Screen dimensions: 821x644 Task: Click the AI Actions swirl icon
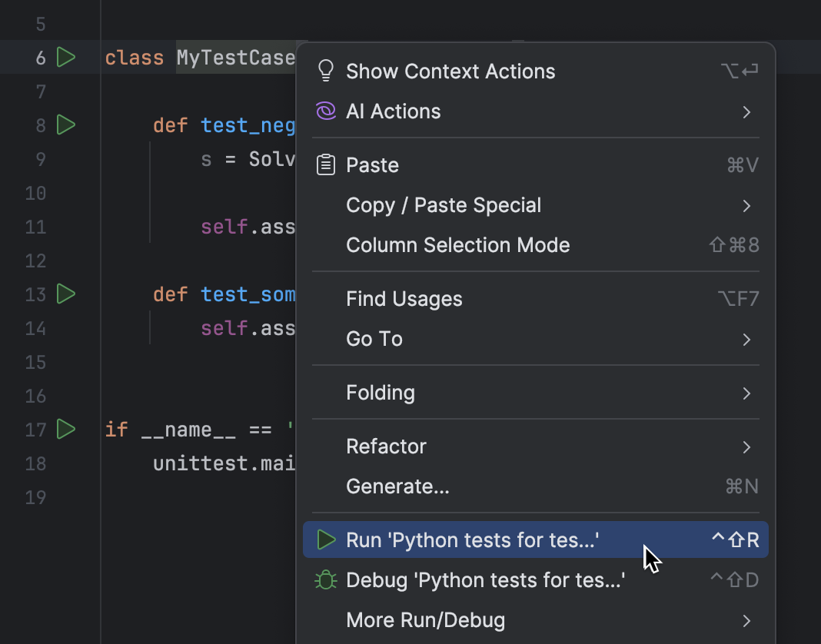pos(325,111)
